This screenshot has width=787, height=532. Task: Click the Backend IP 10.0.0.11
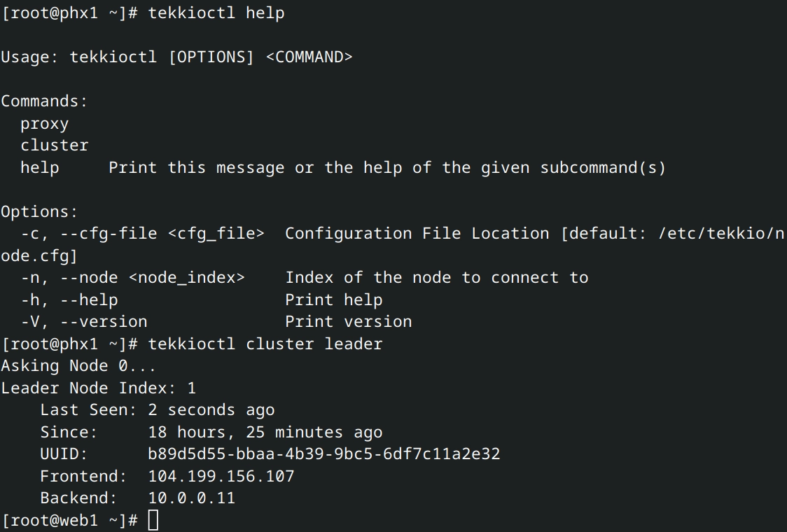(191, 498)
